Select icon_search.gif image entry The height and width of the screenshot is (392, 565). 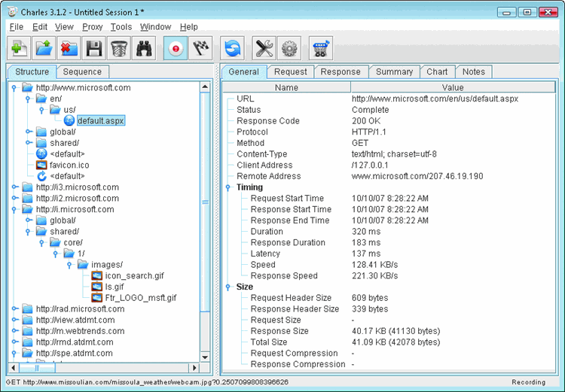click(x=134, y=275)
